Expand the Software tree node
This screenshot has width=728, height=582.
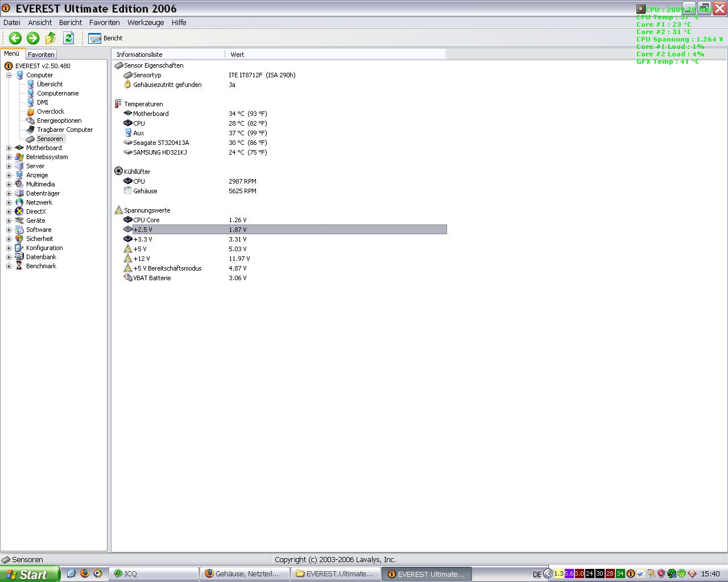pyautogui.click(x=9, y=230)
